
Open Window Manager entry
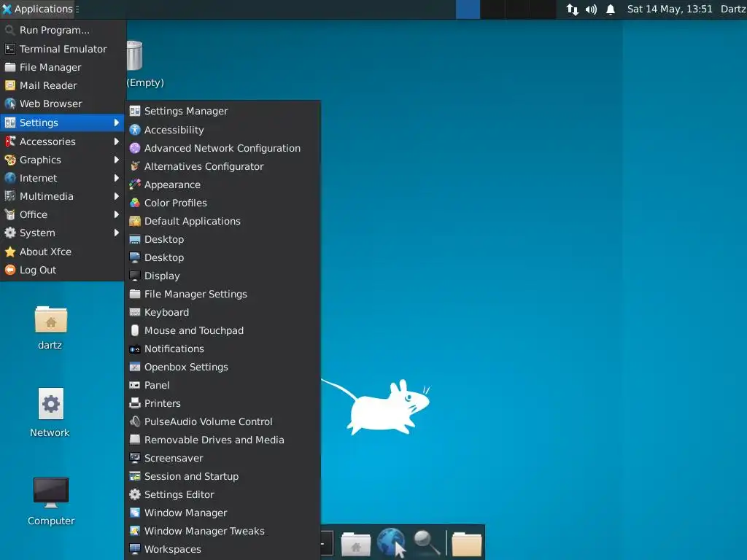222,513
